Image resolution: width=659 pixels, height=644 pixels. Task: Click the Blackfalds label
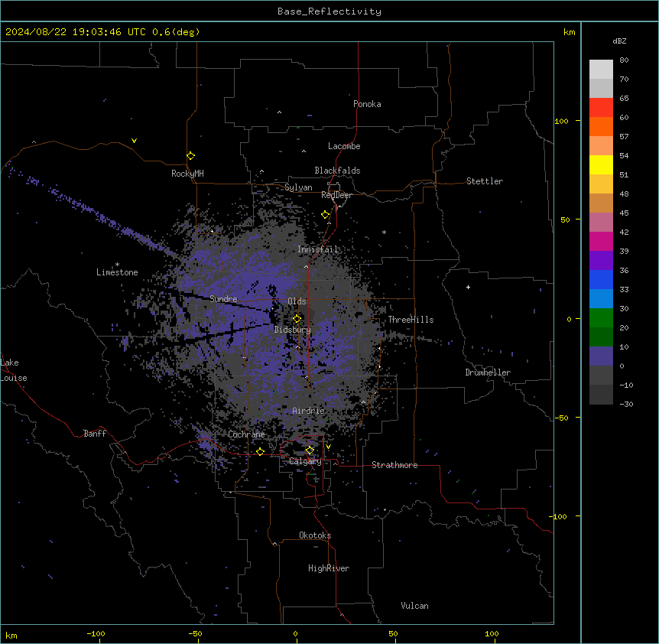(337, 171)
